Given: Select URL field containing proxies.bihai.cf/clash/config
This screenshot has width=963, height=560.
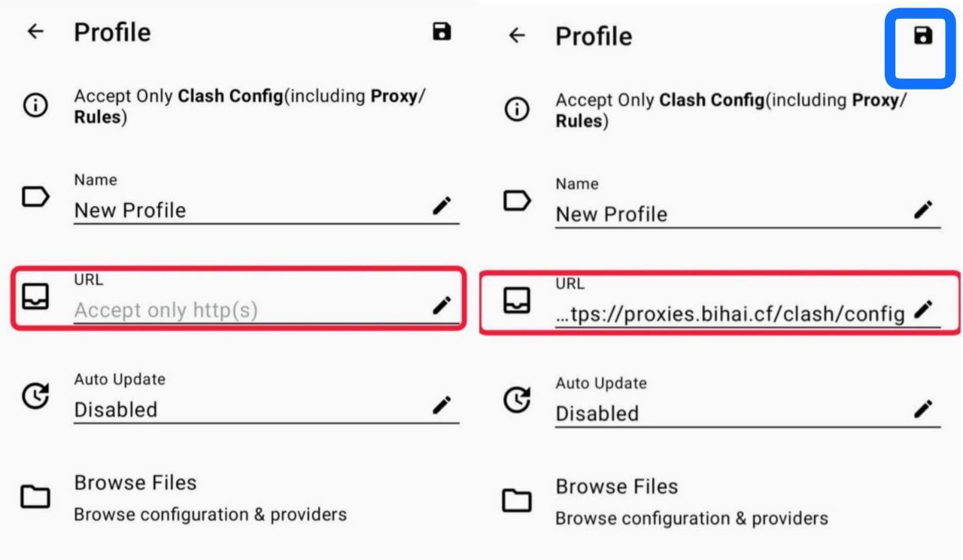Looking at the screenshot, I should (728, 313).
